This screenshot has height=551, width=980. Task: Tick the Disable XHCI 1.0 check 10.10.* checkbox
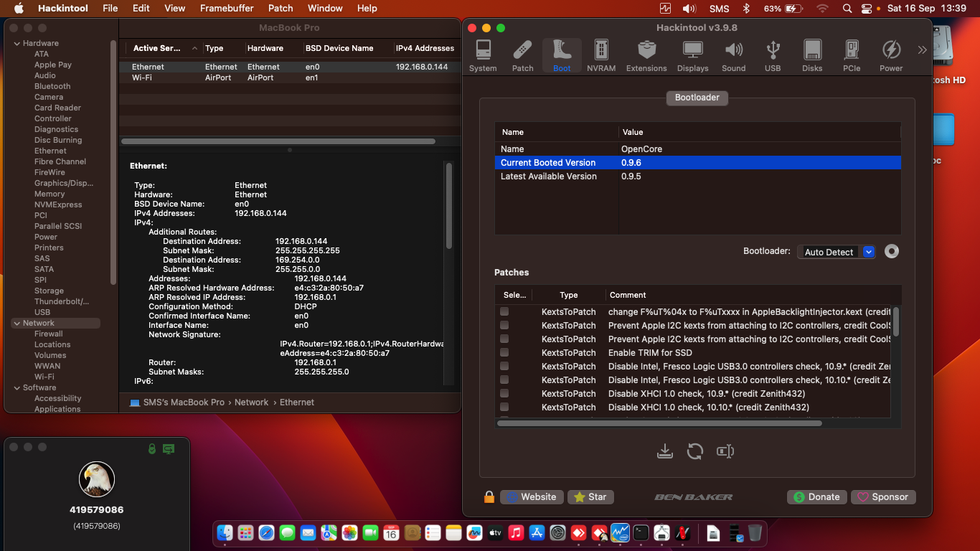(x=504, y=407)
